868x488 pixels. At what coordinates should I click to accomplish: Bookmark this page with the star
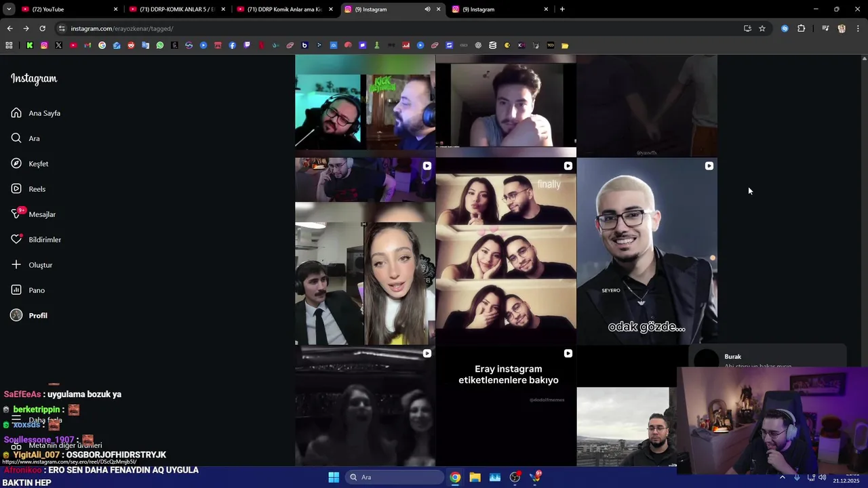(762, 28)
